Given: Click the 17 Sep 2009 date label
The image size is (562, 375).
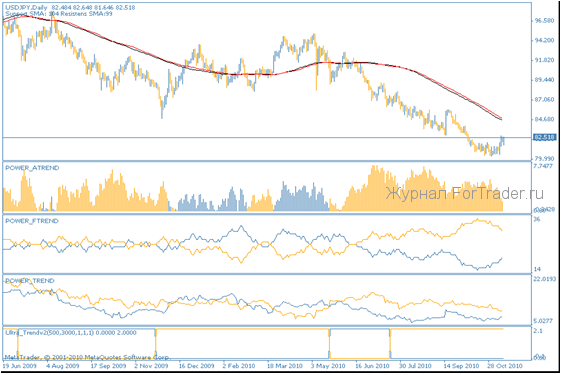Looking at the screenshot, I should pos(108,366).
